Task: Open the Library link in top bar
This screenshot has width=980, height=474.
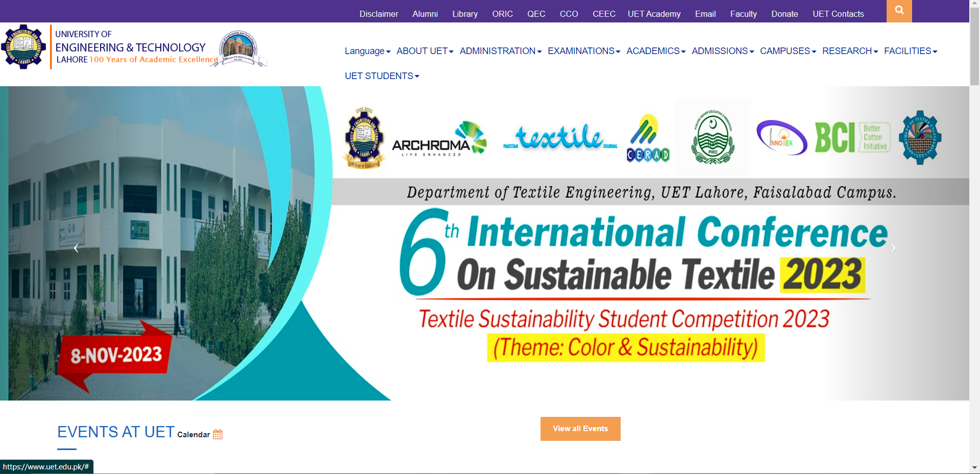Action: point(464,14)
